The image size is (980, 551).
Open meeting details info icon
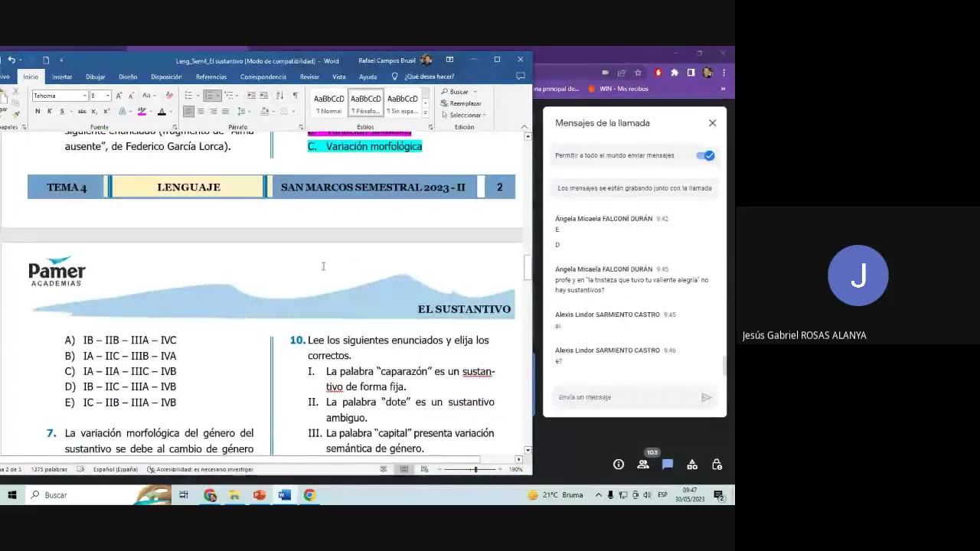pos(619,465)
